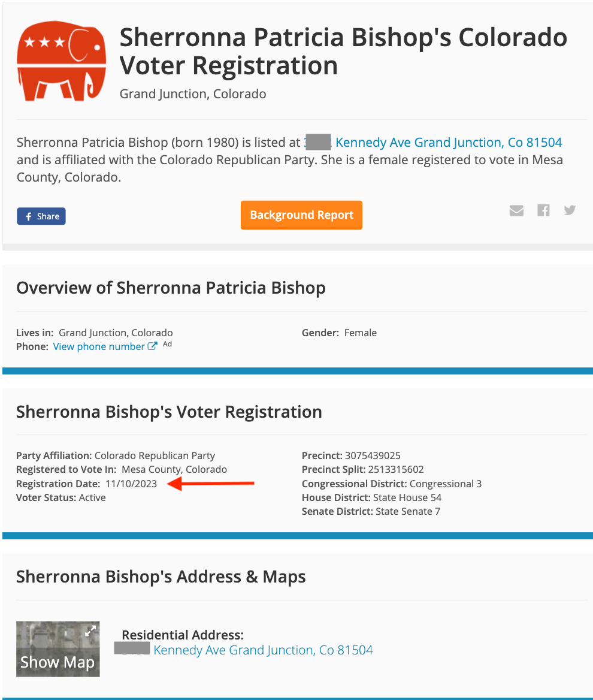
Task: Open the email share icon
Action: coord(516,210)
